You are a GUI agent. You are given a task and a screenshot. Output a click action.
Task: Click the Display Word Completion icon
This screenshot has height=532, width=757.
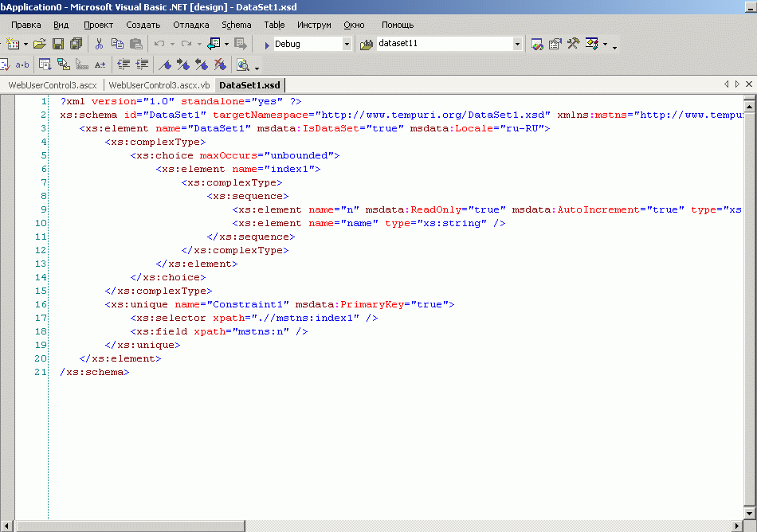[x=100, y=65]
